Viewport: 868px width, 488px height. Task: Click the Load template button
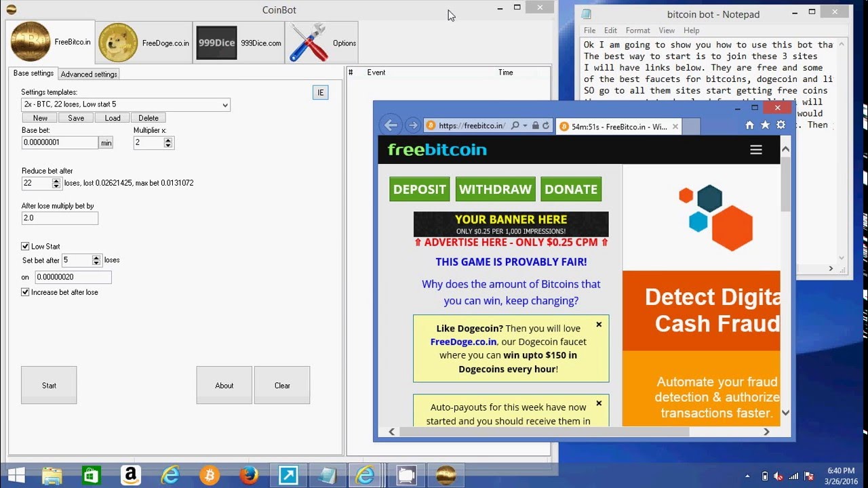[113, 118]
